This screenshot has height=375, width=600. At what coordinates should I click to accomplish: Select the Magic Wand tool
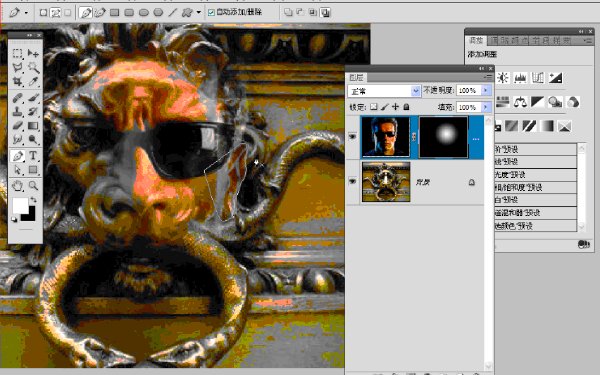click(33, 68)
